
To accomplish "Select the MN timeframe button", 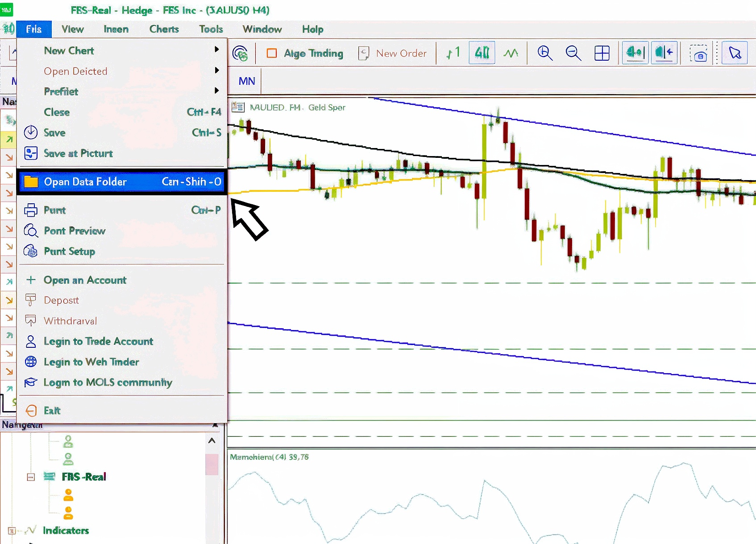I will click(247, 81).
